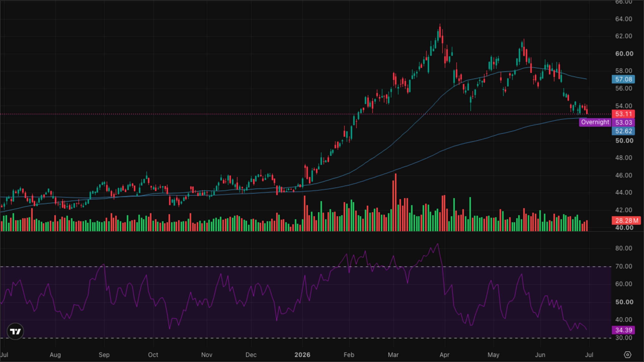Click the 53.11 last price label
Viewport: 644px width, 362px height.
click(623, 114)
